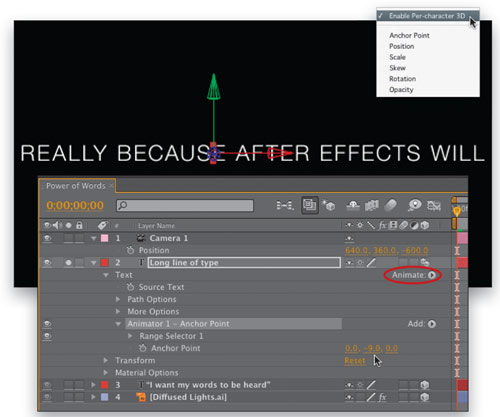Click the Auto-keyframe graph icon
The width and height of the screenshot is (500, 417).
click(434, 205)
